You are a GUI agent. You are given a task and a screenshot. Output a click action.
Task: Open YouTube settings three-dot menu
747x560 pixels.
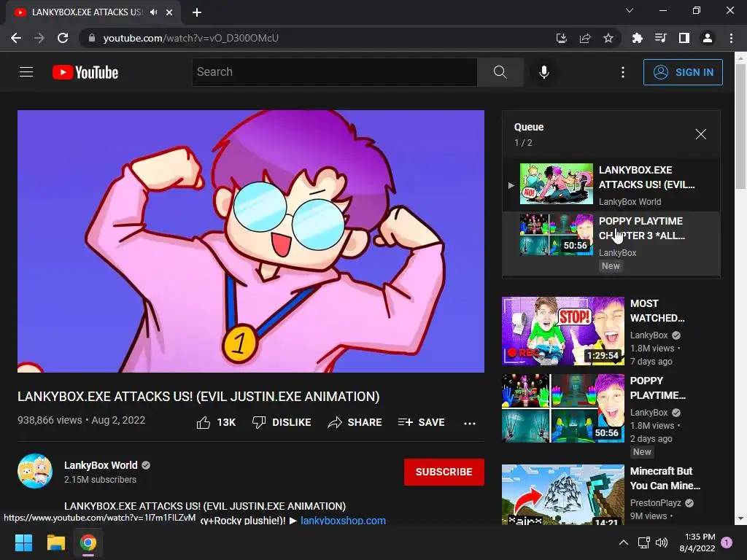coord(623,72)
